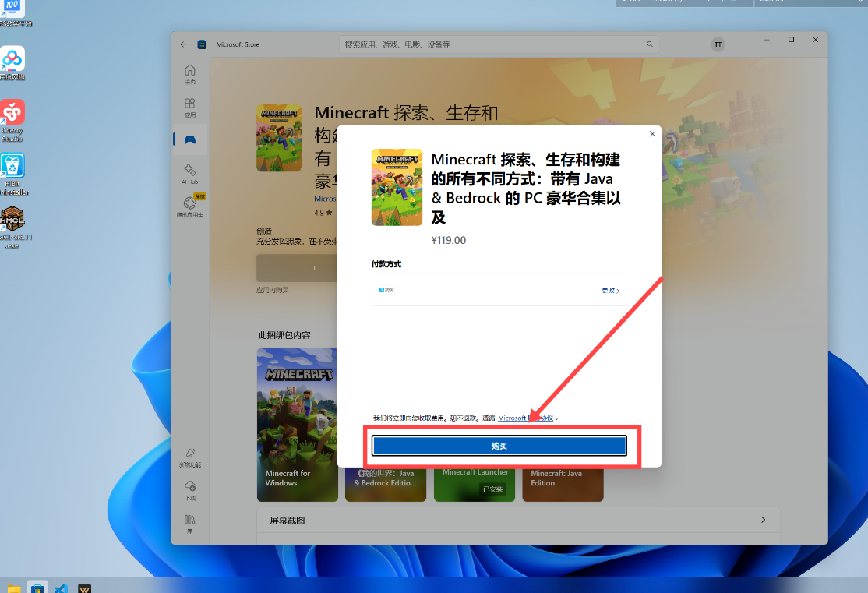Click the 付款方式 label

386,264
